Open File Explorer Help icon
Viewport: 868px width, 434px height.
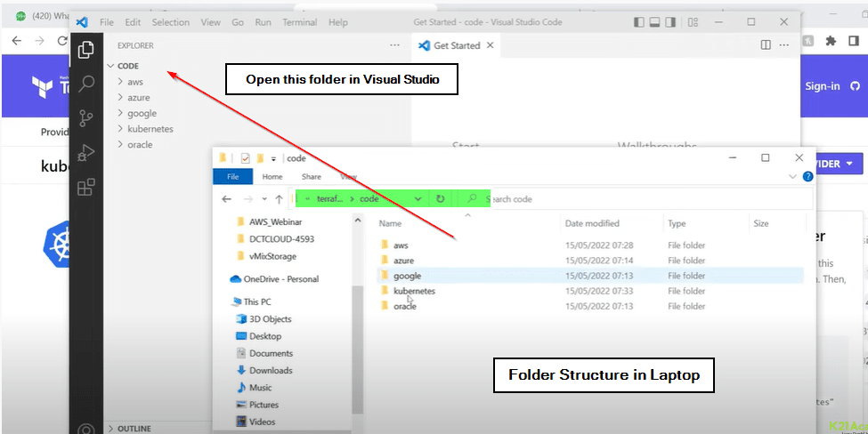tap(807, 177)
